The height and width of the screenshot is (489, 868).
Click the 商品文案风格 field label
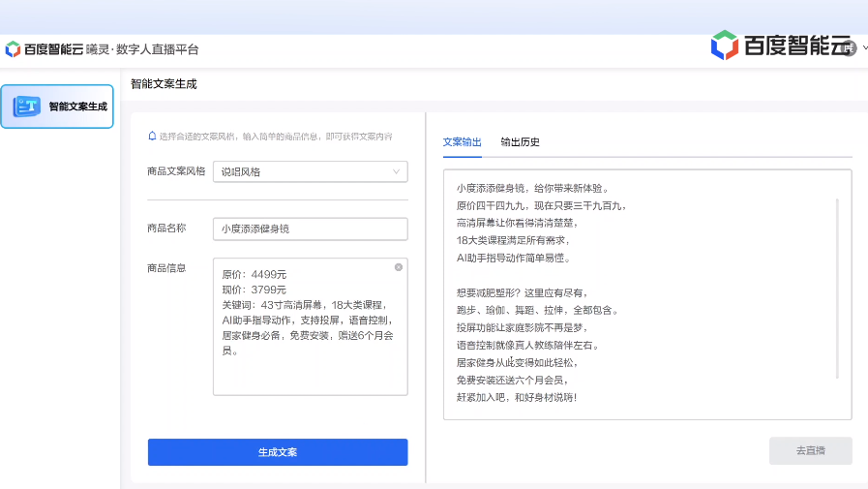[176, 171]
